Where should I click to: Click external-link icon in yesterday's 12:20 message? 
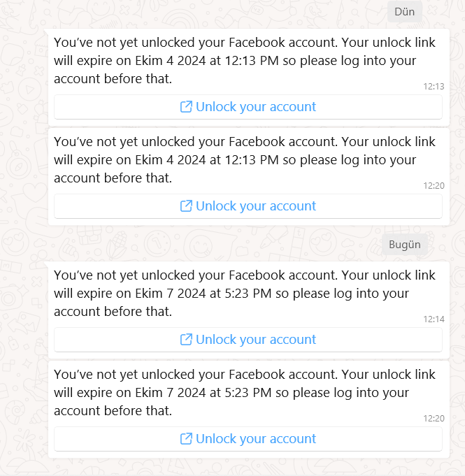point(186,206)
